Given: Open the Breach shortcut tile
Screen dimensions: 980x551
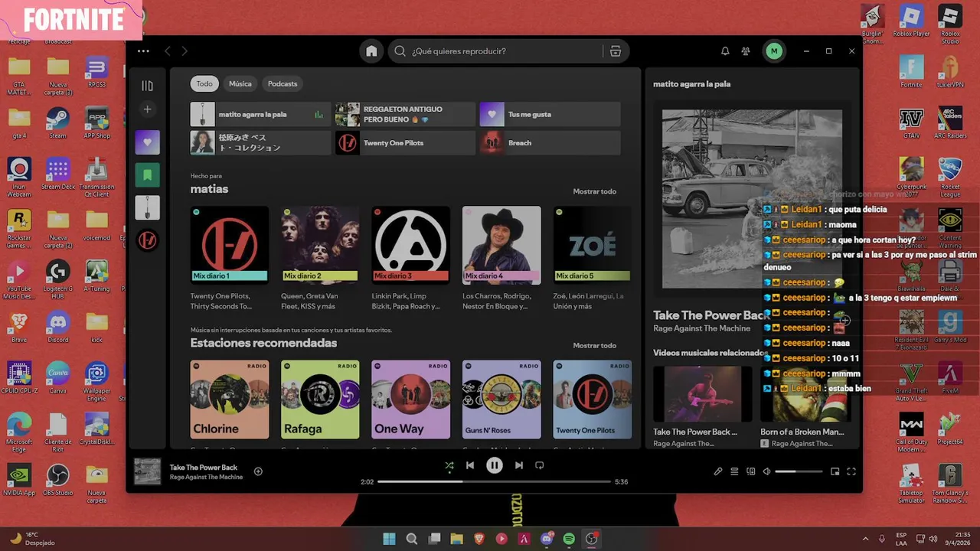Looking at the screenshot, I should coord(550,142).
